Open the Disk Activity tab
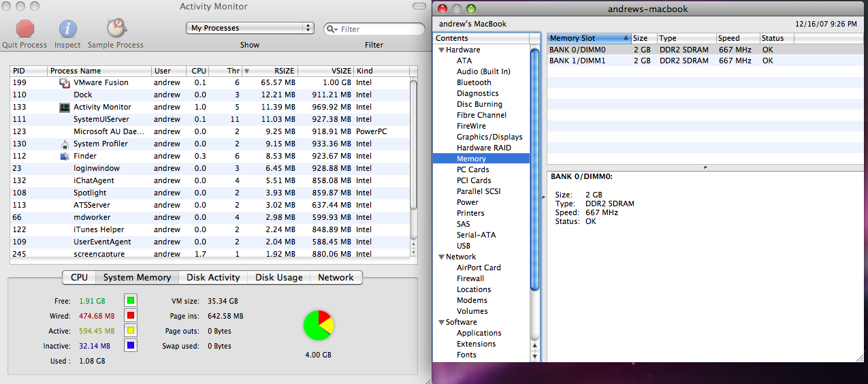Image resolution: width=868 pixels, height=384 pixels. 213,278
